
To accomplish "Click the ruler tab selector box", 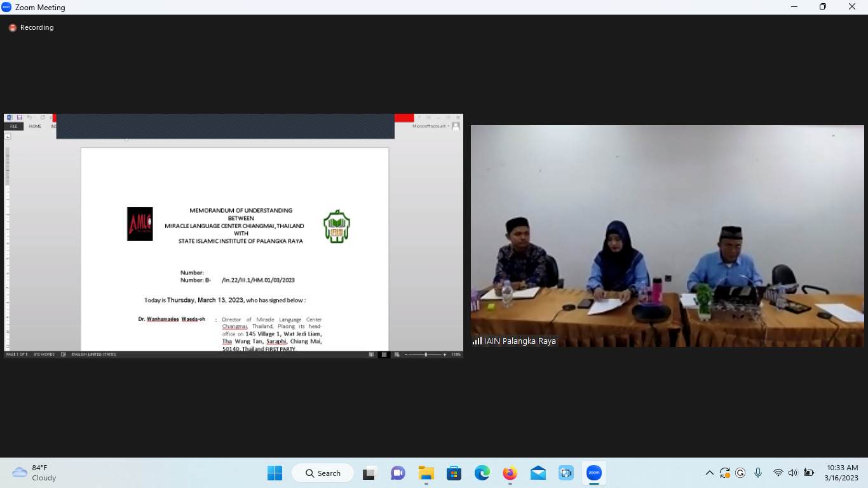I will coord(8,137).
